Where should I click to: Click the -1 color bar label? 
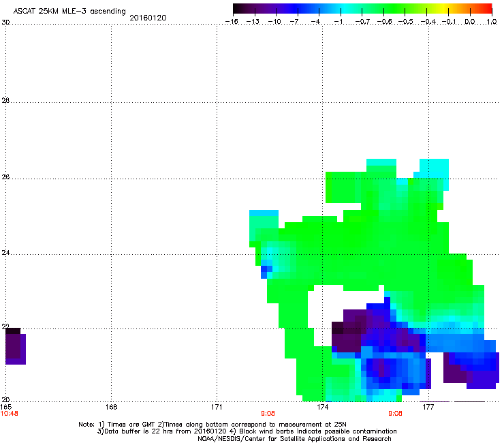(x=338, y=22)
